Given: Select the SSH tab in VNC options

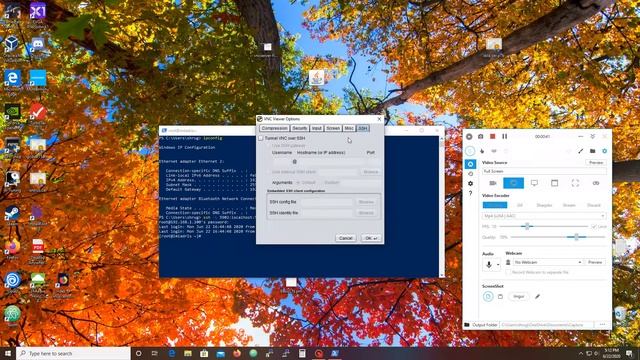Looking at the screenshot, I should [362, 128].
